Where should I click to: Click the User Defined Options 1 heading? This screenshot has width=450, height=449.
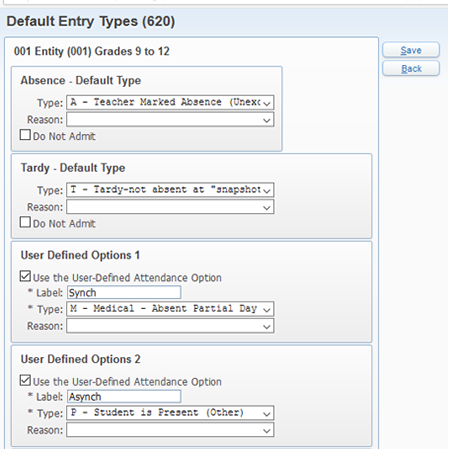pyautogui.click(x=80, y=255)
